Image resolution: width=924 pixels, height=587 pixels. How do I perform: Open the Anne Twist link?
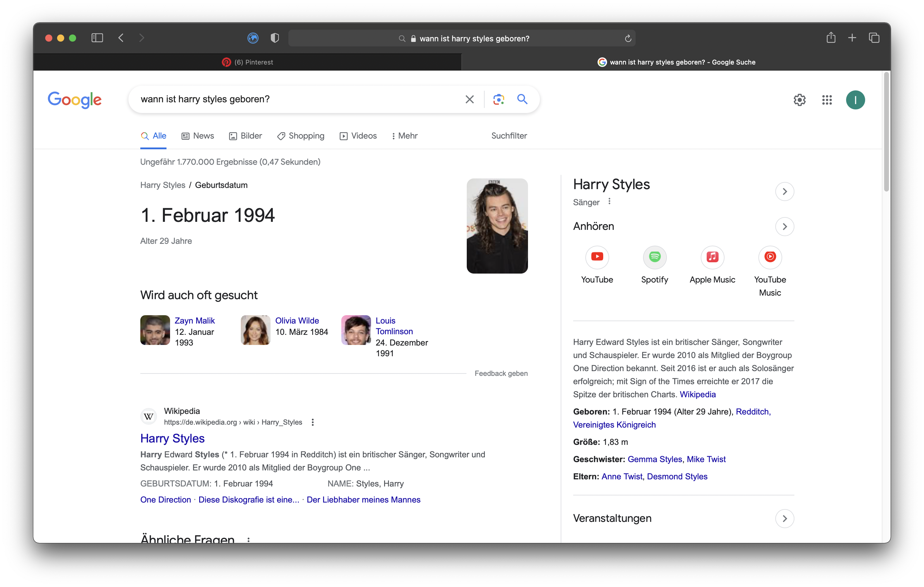pyautogui.click(x=622, y=477)
